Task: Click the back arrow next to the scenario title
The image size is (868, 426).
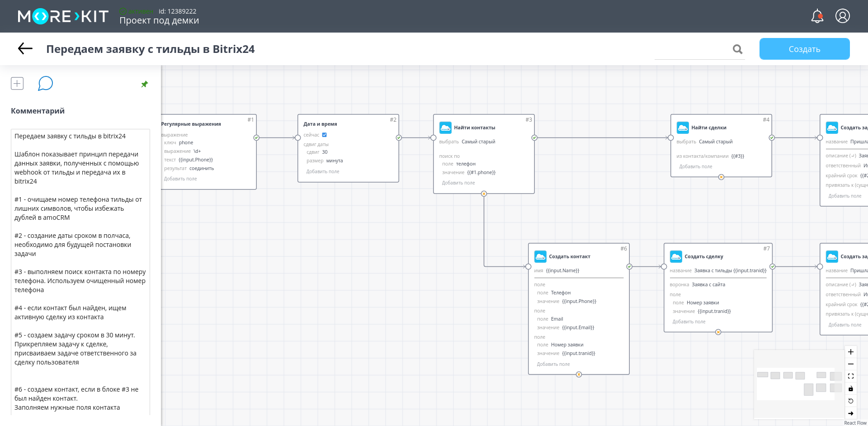Action: (x=25, y=49)
